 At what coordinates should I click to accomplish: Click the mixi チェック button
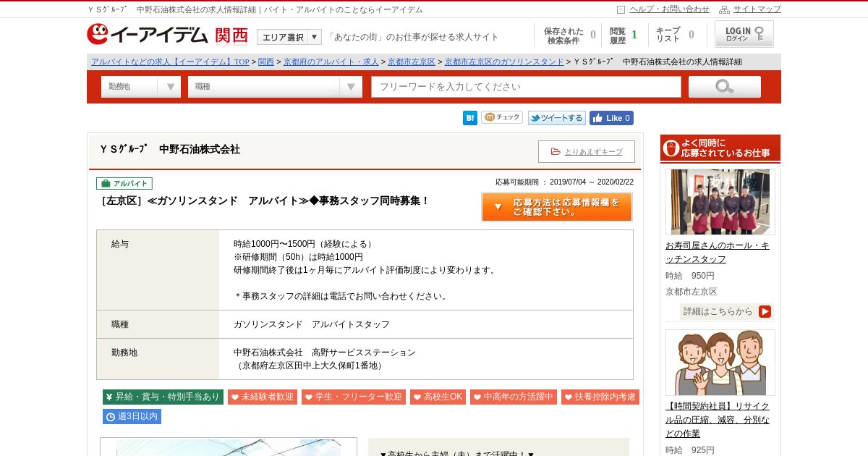(502, 117)
